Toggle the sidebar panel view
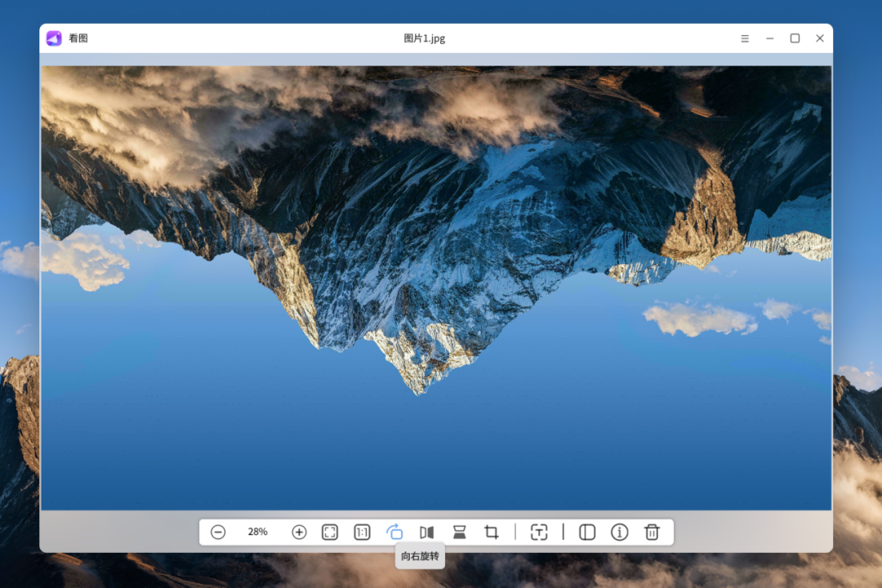 pos(587,532)
